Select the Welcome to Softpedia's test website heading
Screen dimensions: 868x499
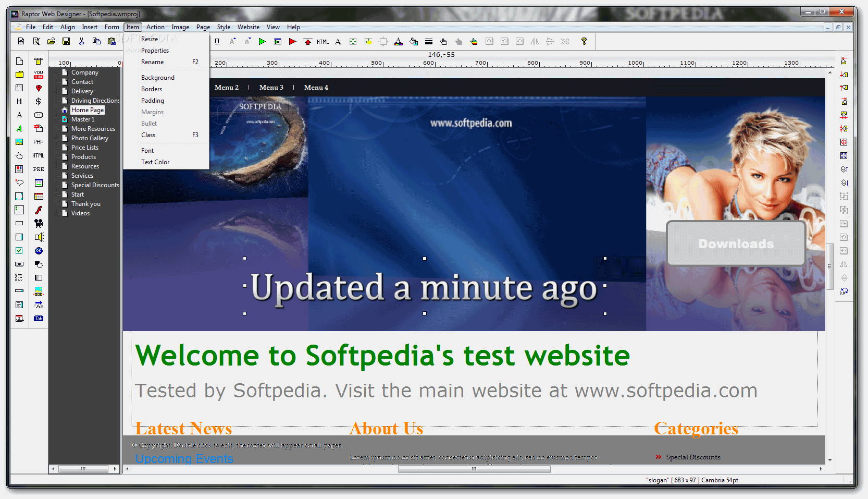pos(382,356)
